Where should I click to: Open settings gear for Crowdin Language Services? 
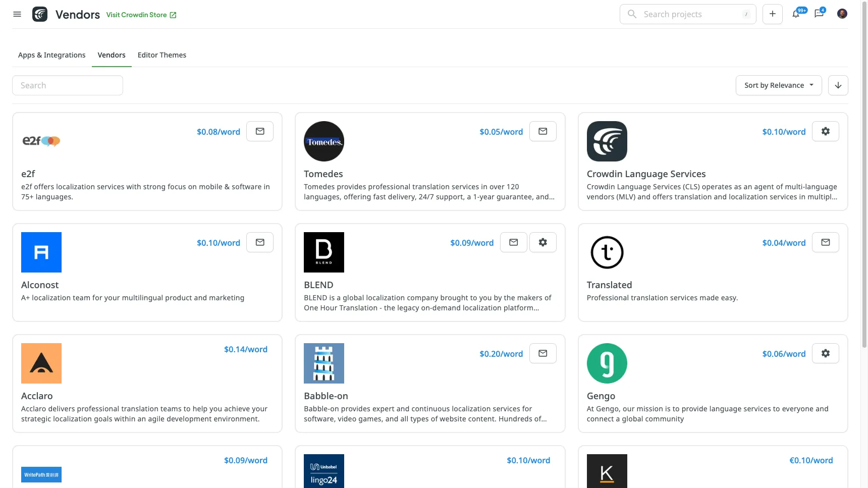point(825,131)
